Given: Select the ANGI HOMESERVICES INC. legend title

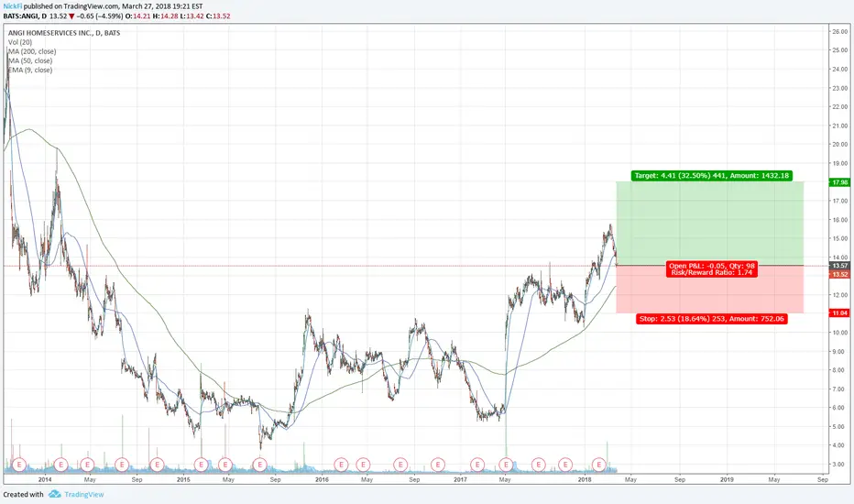Looking at the screenshot, I should 64,33.
